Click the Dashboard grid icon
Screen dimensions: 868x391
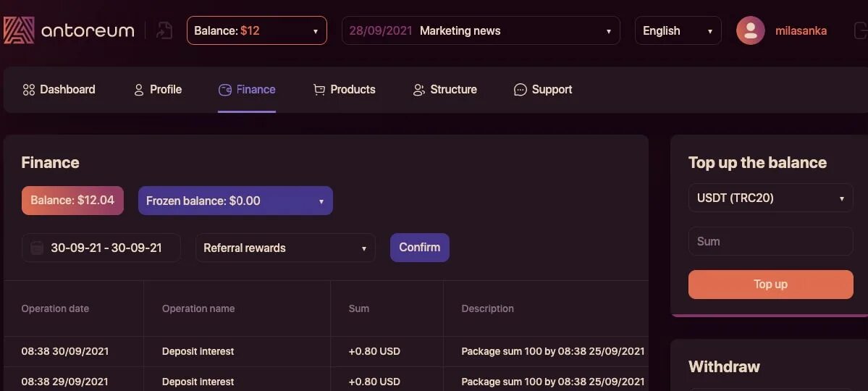click(x=29, y=90)
